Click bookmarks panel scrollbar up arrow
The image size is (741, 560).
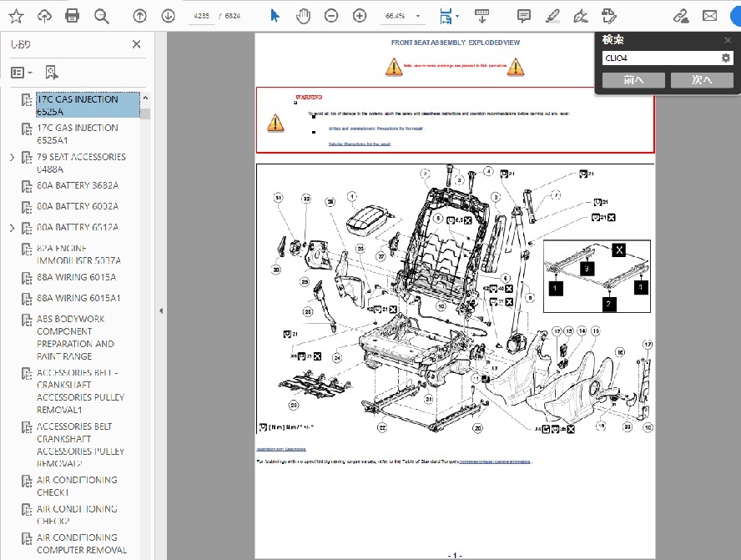(x=145, y=98)
